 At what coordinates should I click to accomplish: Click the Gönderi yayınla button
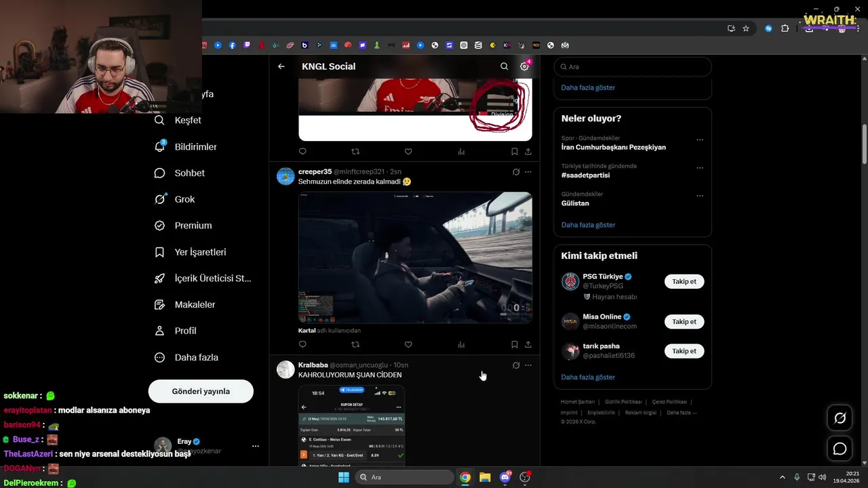[x=201, y=391]
